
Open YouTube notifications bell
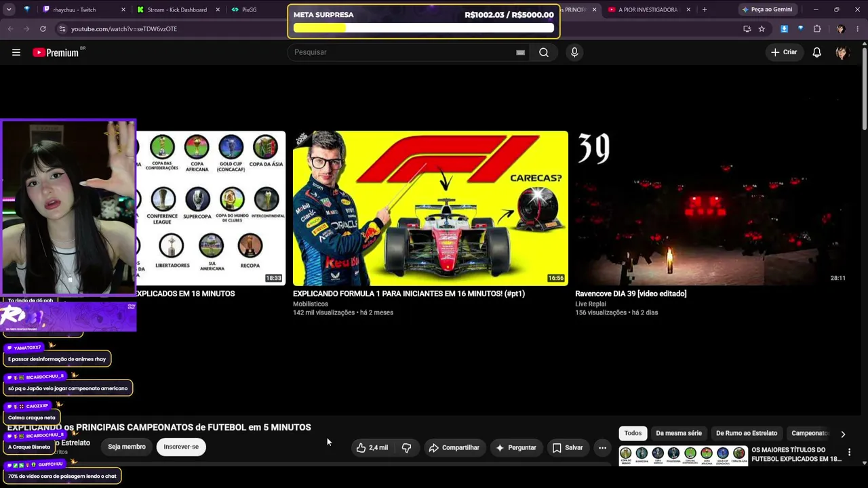[x=817, y=52]
